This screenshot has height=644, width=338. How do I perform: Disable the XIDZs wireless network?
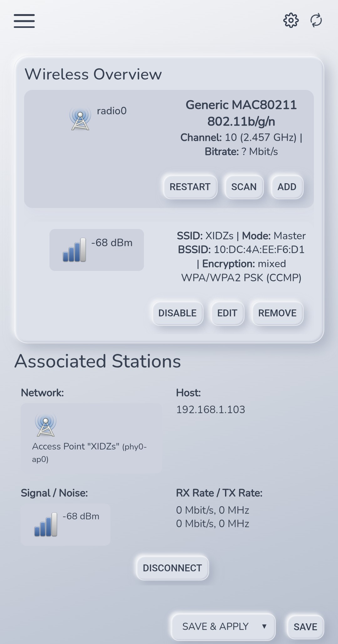pyautogui.click(x=177, y=313)
